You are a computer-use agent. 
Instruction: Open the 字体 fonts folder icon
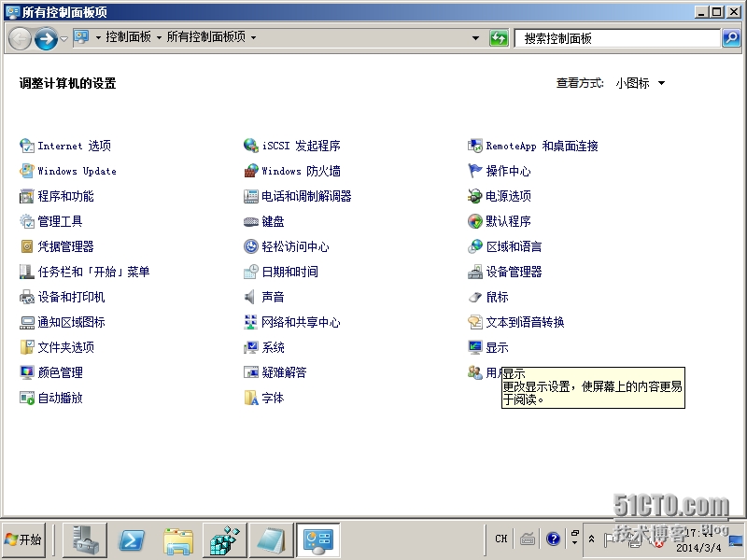(x=251, y=399)
